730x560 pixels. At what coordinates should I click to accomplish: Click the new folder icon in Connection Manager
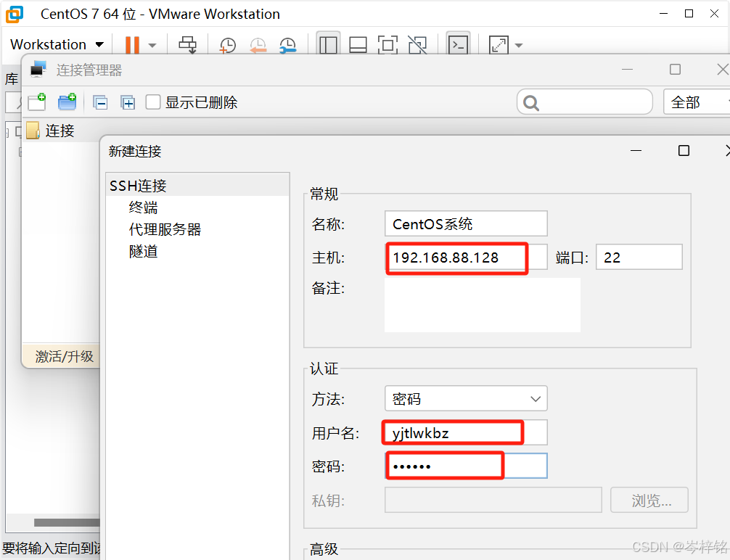pyautogui.click(x=67, y=102)
